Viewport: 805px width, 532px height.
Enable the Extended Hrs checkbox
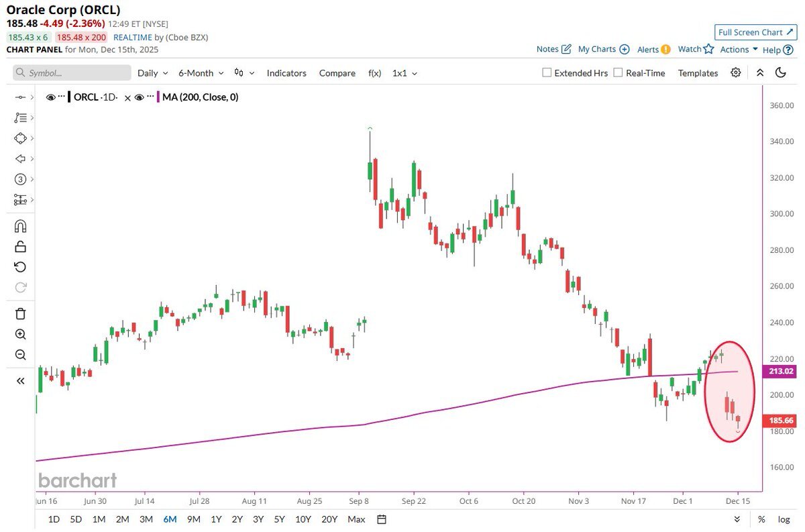click(x=547, y=72)
